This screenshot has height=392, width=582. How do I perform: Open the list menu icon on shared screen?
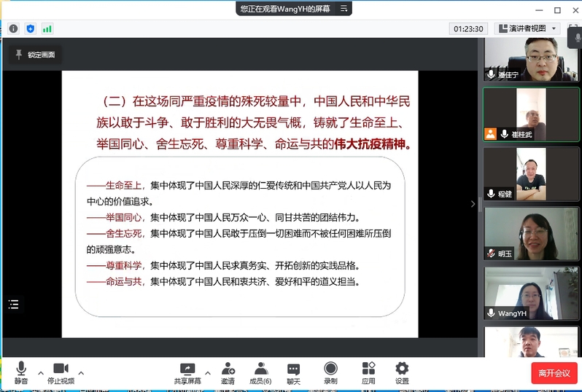[x=15, y=305]
